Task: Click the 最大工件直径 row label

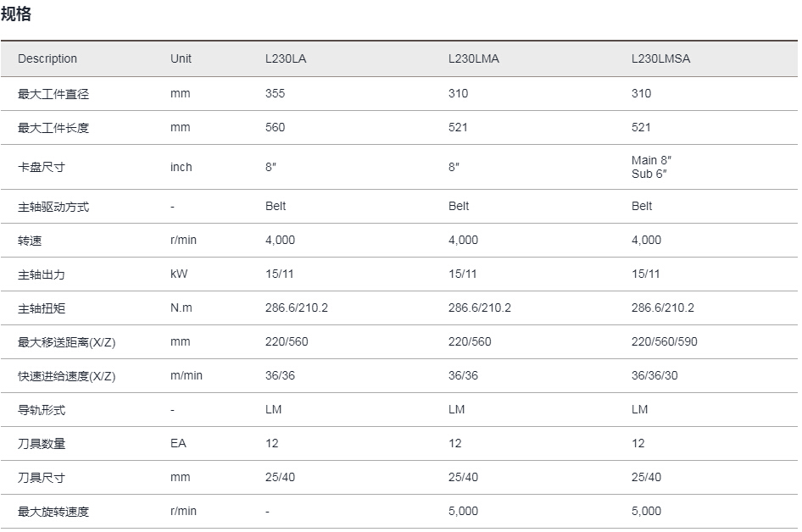Action: [x=53, y=94]
